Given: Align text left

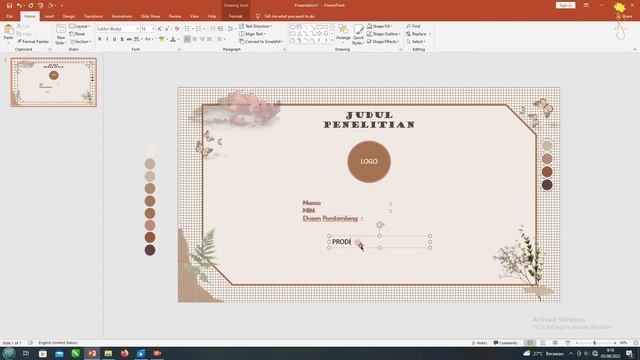Looking at the screenshot, I should tap(187, 39).
